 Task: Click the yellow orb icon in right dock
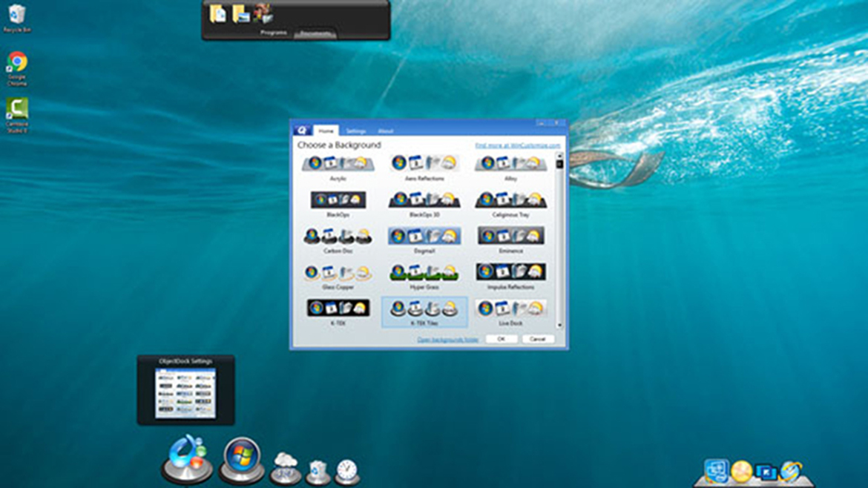click(x=741, y=472)
